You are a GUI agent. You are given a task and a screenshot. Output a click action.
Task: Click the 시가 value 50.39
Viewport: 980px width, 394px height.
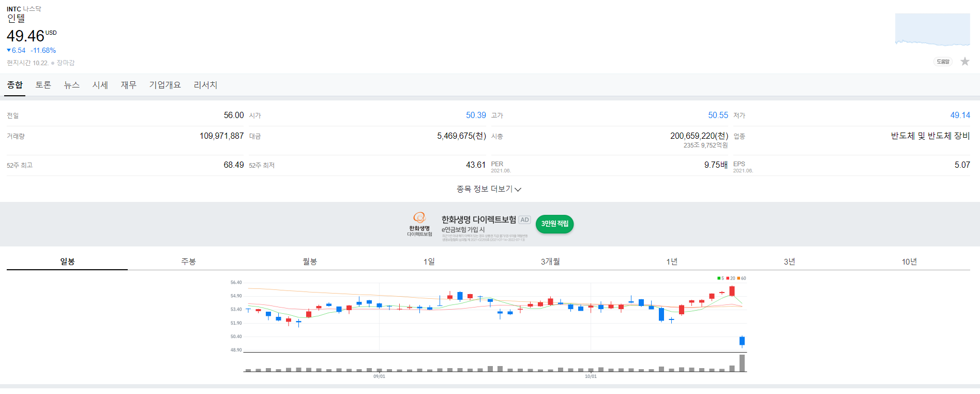(476, 115)
